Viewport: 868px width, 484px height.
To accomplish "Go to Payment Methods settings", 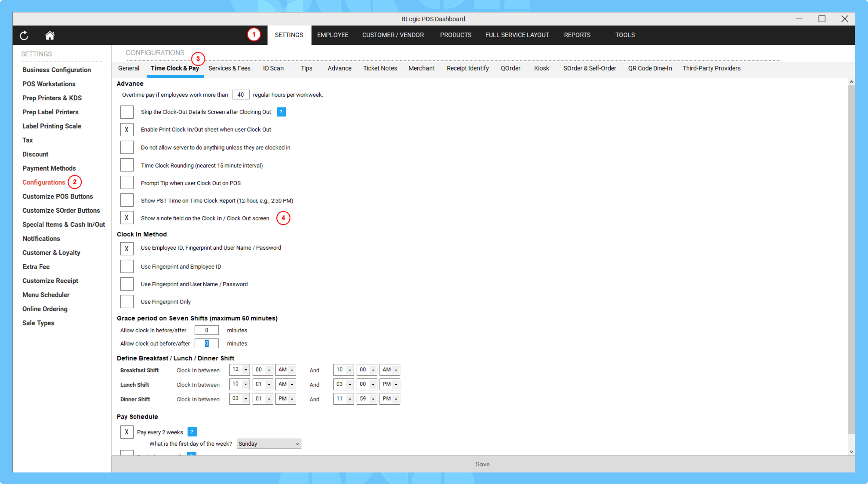I will (x=49, y=168).
